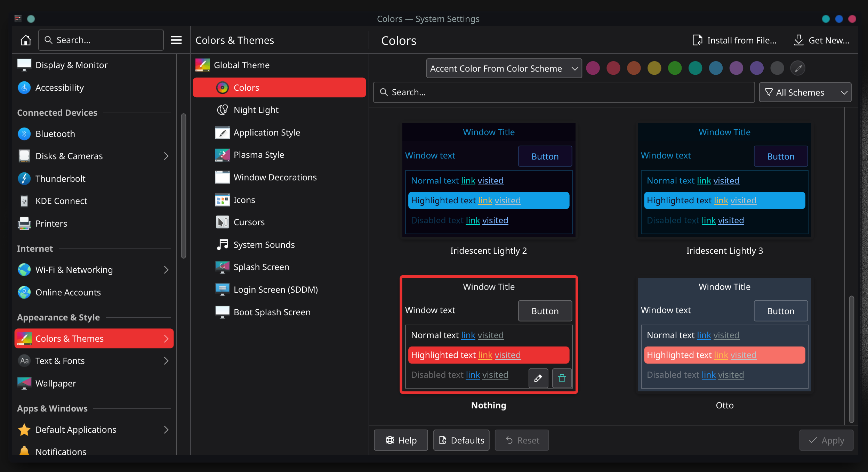Click the Cursors icon
This screenshot has width=868, height=472.
[x=222, y=222]
